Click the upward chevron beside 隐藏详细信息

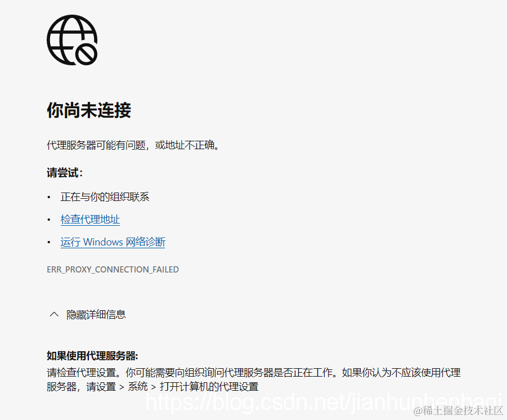54,314
